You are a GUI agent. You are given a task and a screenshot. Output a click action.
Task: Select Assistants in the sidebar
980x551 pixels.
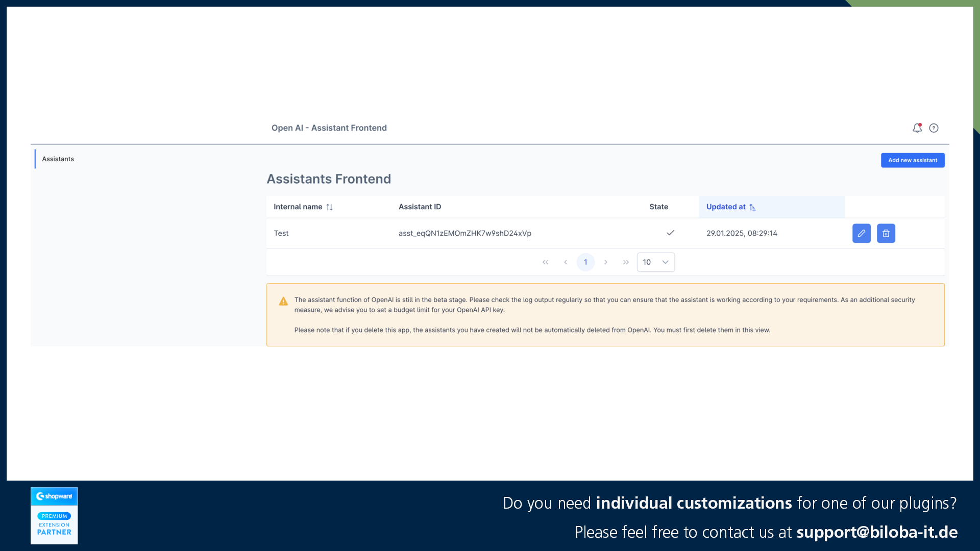tap(58, 159)
